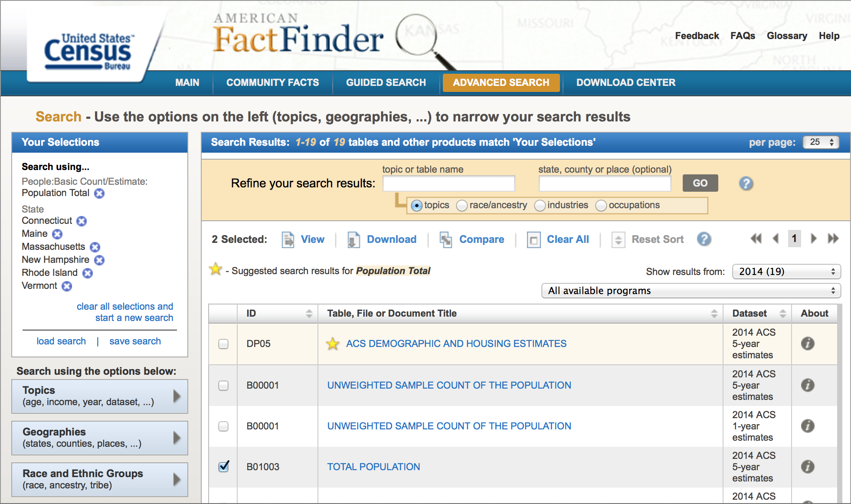
Task: Select the industries radio button
Action: [540, 206]
